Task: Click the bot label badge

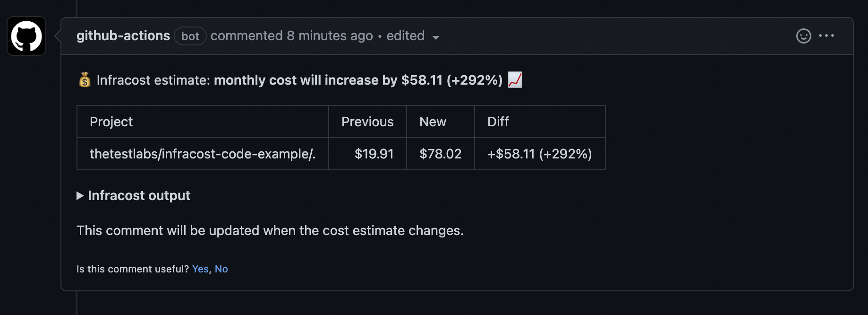Action: click(x=190, y=36)
